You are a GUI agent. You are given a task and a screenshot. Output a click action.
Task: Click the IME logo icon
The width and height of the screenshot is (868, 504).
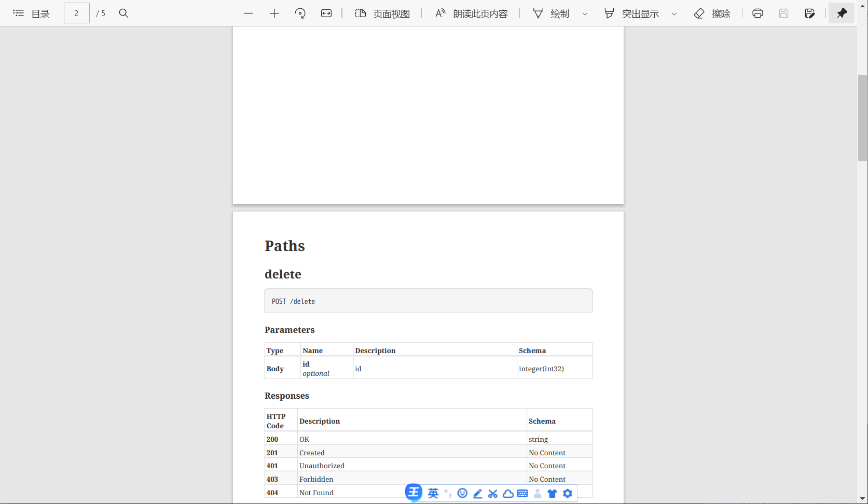click(x=414, y=492)
